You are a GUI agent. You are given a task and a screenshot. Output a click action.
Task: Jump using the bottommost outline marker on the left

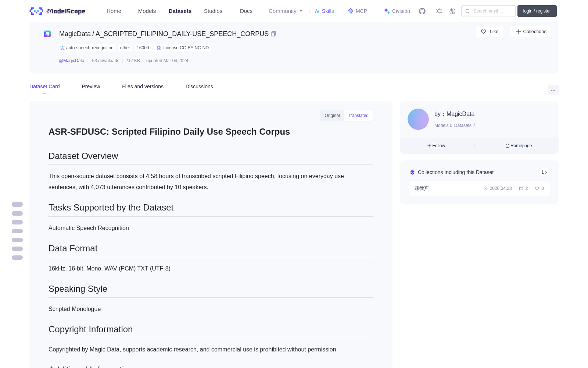[17, 258]
